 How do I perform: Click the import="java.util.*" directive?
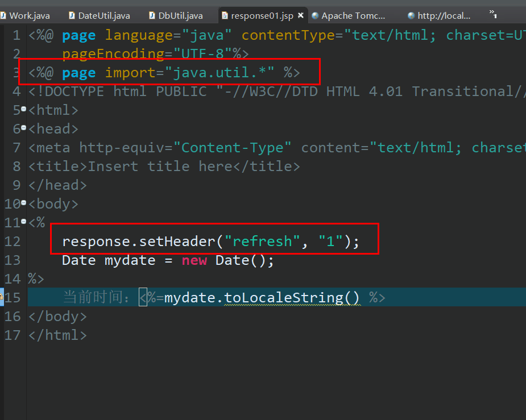[x=189, y=72]
